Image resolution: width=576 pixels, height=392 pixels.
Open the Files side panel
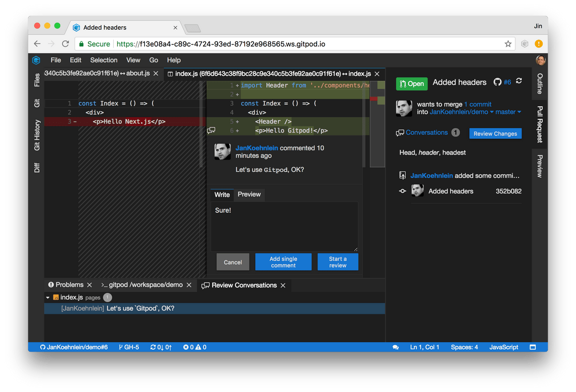click(x=37, y=80)
